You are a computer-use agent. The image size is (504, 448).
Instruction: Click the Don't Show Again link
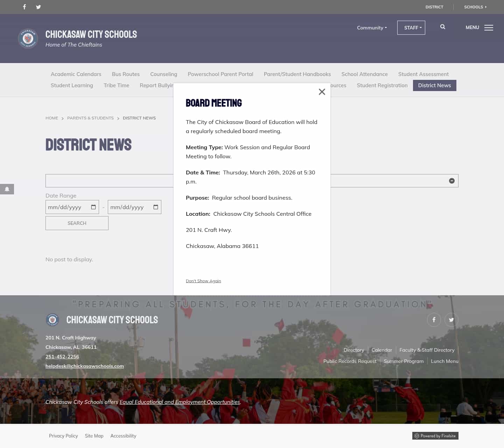coord(203,281)
